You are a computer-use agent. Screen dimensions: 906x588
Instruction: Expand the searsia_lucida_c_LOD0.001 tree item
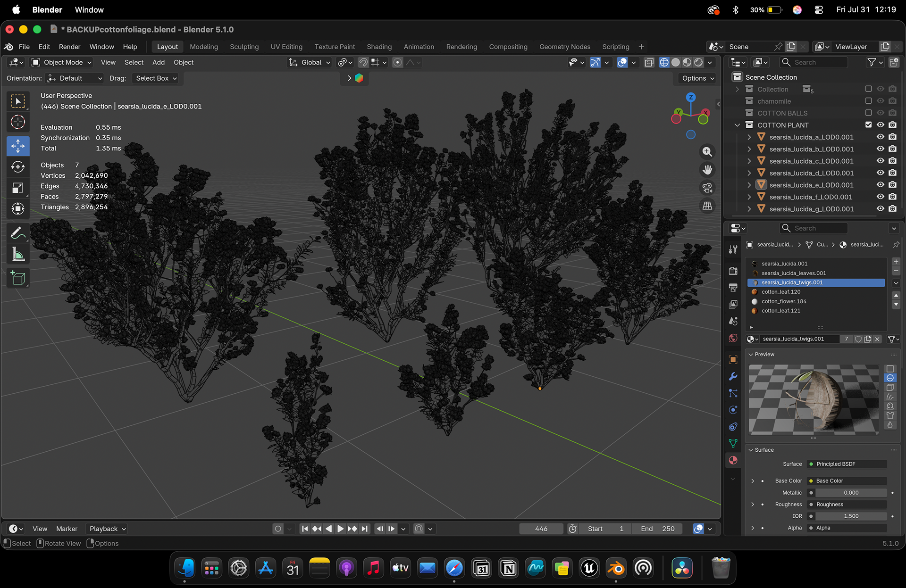click(x=749, y=161)
